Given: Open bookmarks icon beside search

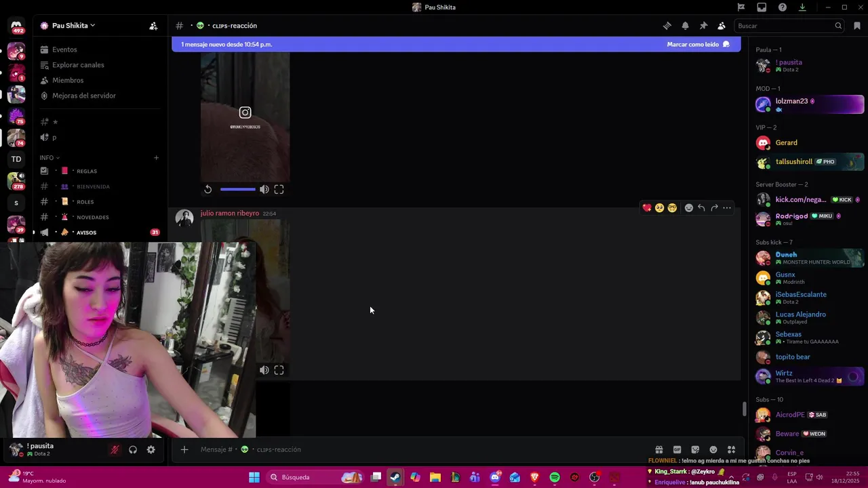Looking at the screenshot, I should [857, 26].
